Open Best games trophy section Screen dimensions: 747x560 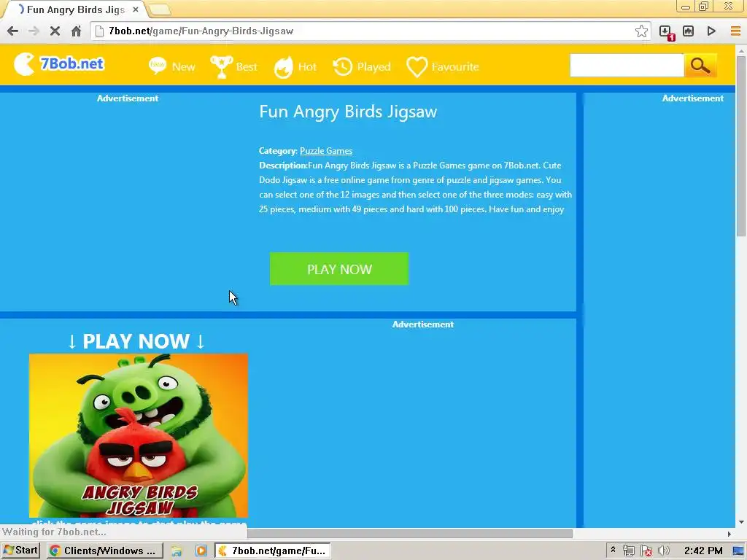[233, 66]
